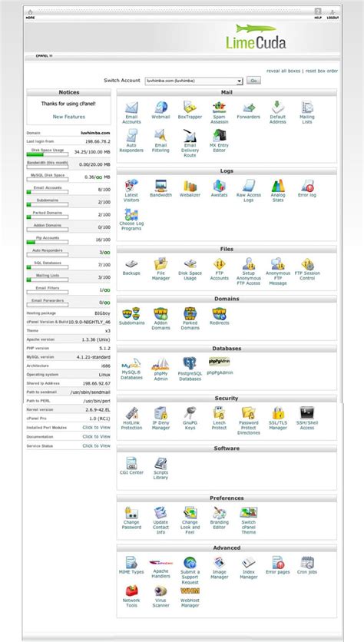Open Error log icon
The image size is (364, 642).
(306, 188)
